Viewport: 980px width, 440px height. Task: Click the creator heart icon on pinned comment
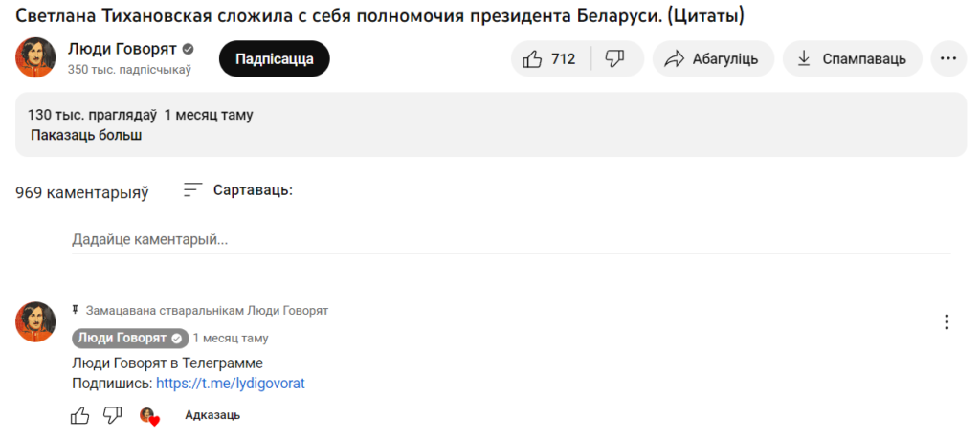(x=148, y=415)
